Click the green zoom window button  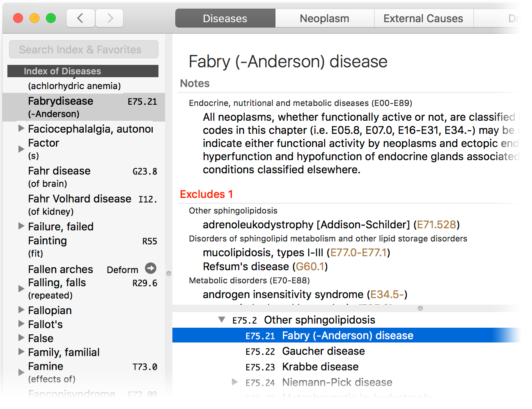(51, 18)
